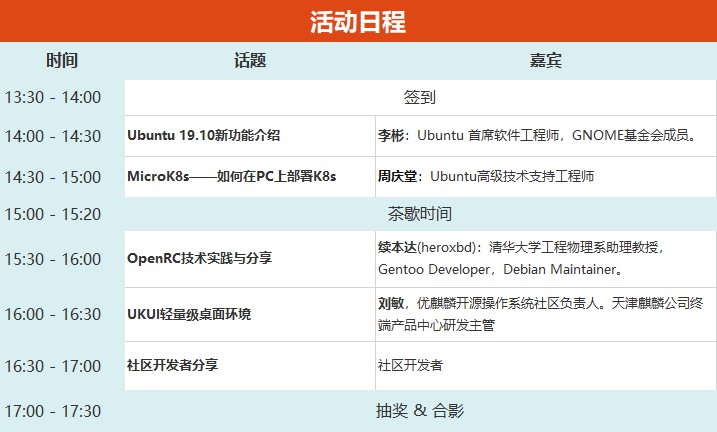The width and height of the screenshot is (717, 432).
Task: Click the 签到 row text
Action: click(419, 97)
